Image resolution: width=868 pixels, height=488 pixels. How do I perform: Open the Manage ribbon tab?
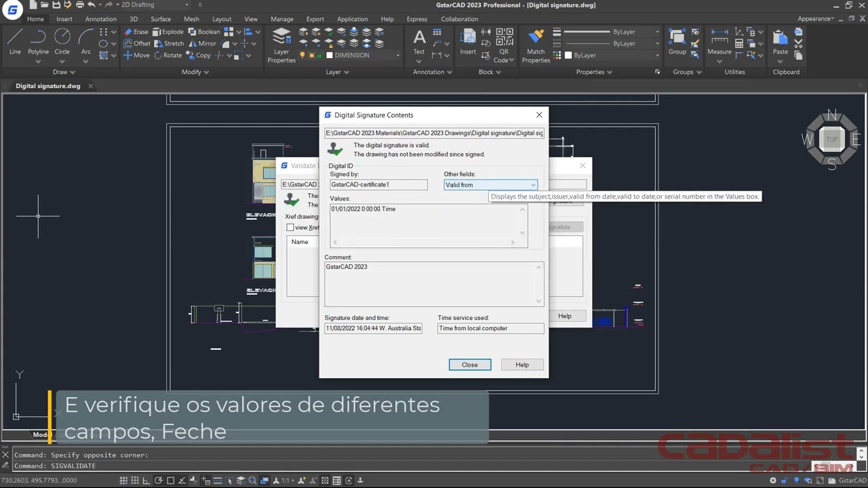282,19
